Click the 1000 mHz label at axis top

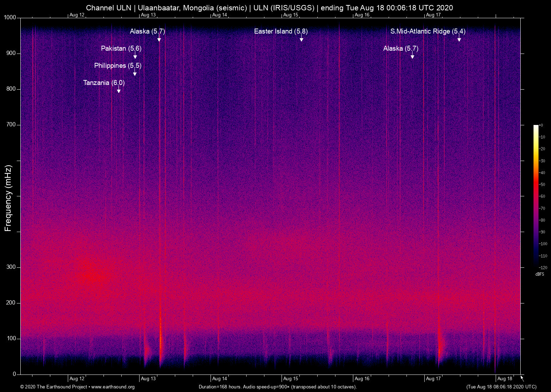click(10, 17)
